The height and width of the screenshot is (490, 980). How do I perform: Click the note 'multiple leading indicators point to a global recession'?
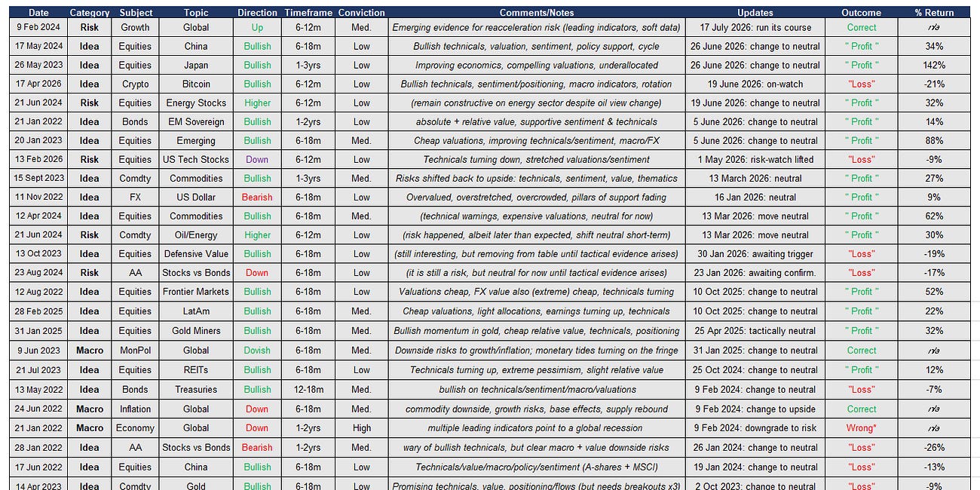coord(537,427)
